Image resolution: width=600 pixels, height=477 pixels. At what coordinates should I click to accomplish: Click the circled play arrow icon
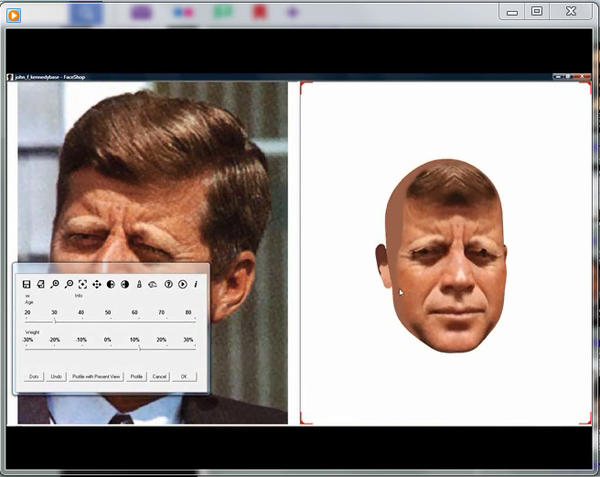click(x=183, y=284)
